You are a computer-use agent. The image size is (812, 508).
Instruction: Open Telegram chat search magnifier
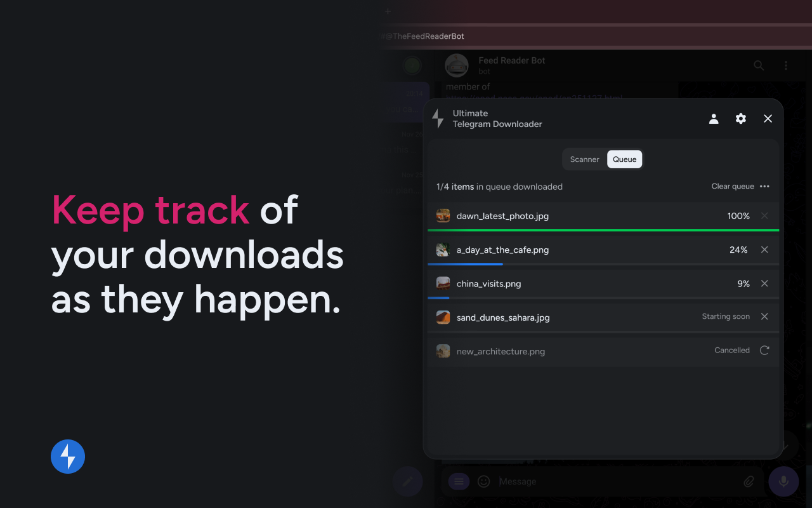click(x=759, y=65)
